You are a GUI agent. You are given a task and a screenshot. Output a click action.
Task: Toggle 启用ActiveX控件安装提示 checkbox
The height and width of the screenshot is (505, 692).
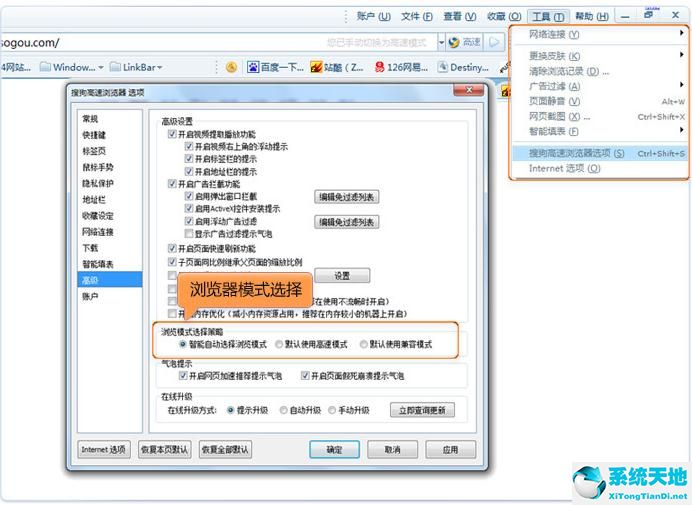[x=189, y=208]
